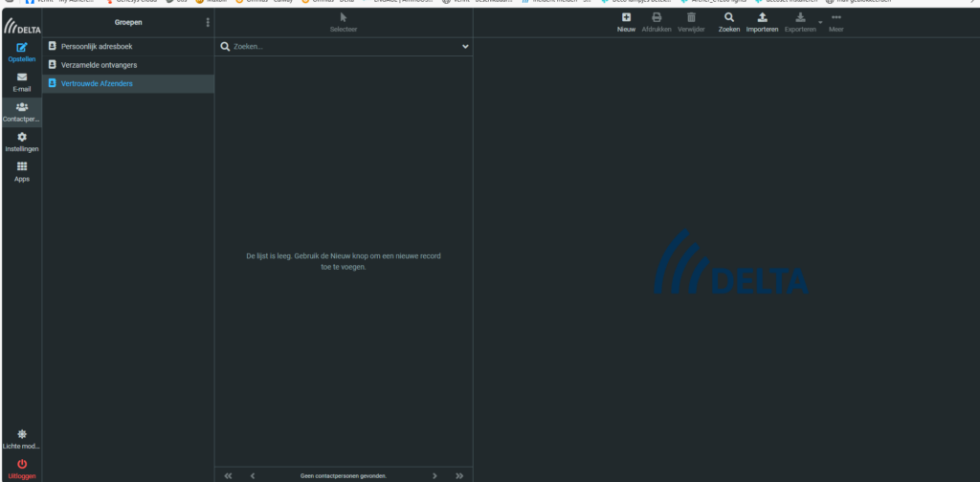This screenshot has height=482, width=980.
Task: Open the Groepen three-dot menu
Action: pyautogui.click(x=208, y=22)
